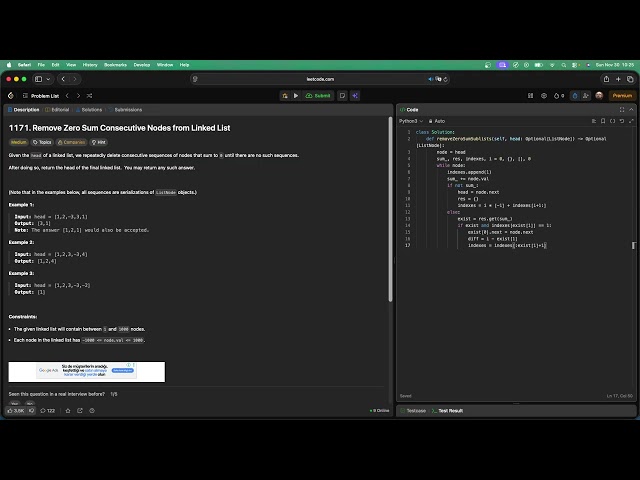
Task: Maximize the Code panel fullscreen icon
Action: point(622,110)
